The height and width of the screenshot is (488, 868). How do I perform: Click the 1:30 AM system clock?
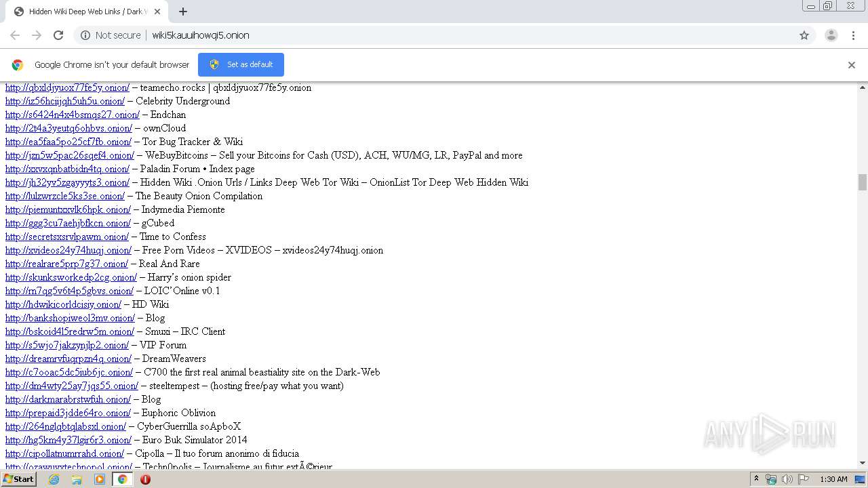pos(833,479)
